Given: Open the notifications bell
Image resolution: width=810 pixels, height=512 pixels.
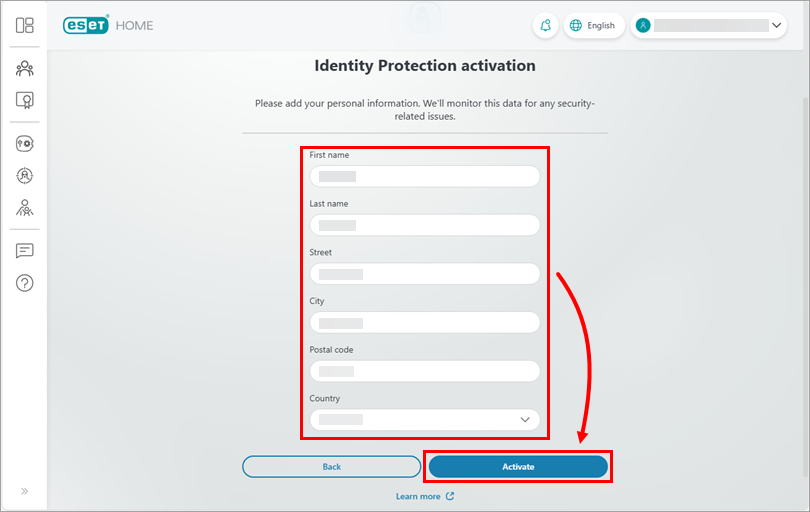Looking at the screenshot, I should [x=545, y=26].
